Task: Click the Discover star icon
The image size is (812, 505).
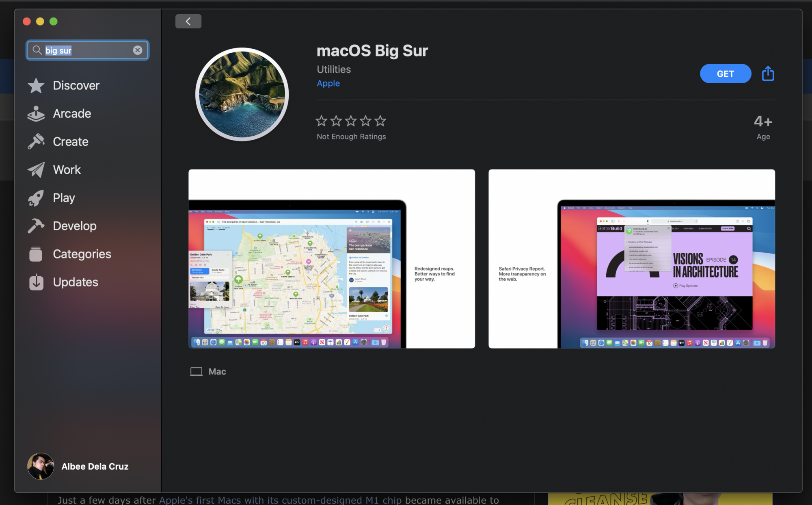Action: pyautogui.click(x=36, y=86)
